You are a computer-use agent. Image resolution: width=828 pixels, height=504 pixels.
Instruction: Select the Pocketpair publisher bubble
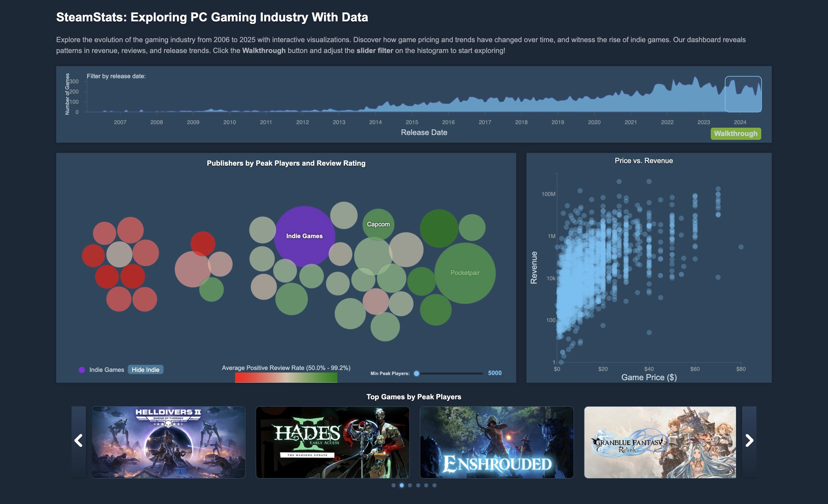pyautogui.click(x=465, y=273)
